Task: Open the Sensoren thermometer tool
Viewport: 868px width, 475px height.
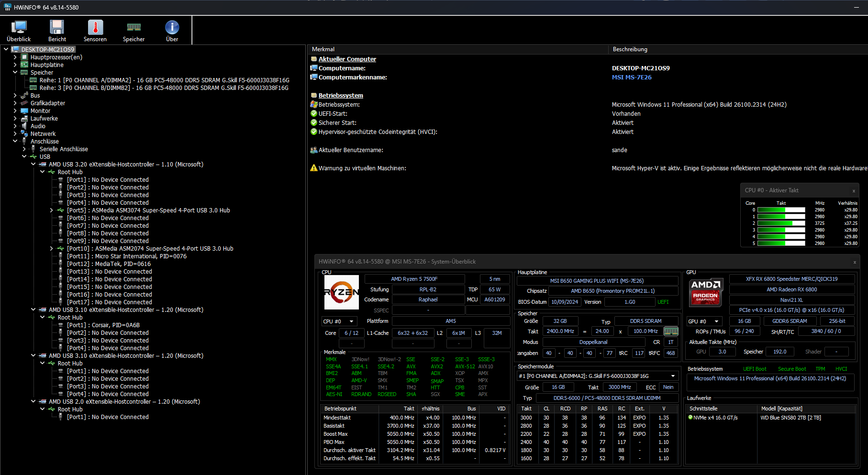Action: pyautogui.click(x=95, y=31)
